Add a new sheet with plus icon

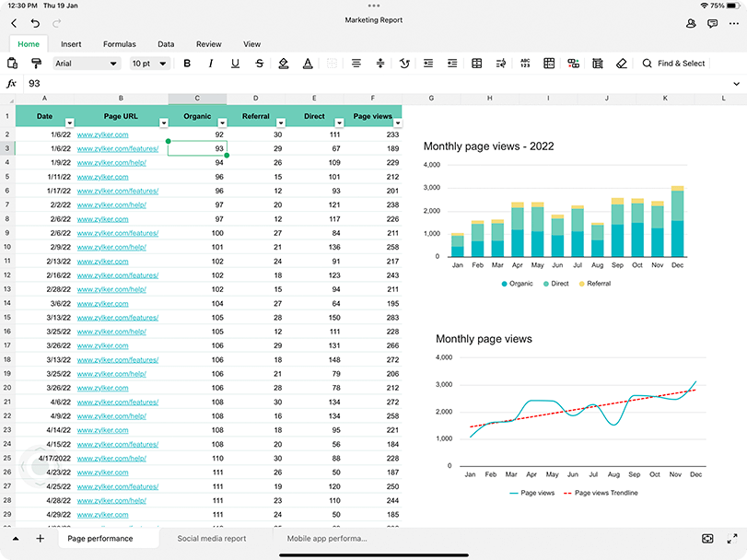pos(40,539)
